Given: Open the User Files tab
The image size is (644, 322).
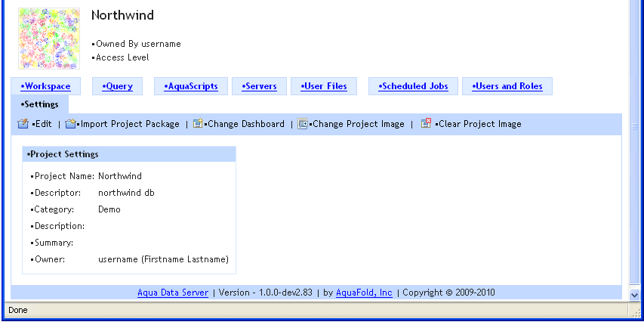Looking at the screenshot, I should click(324, 86).
